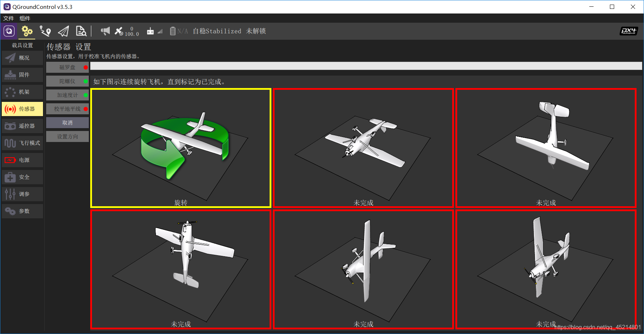This screenshot has height=334, width=644.
Task: Click the rotation instruction text line
Action: click(159, 82)
